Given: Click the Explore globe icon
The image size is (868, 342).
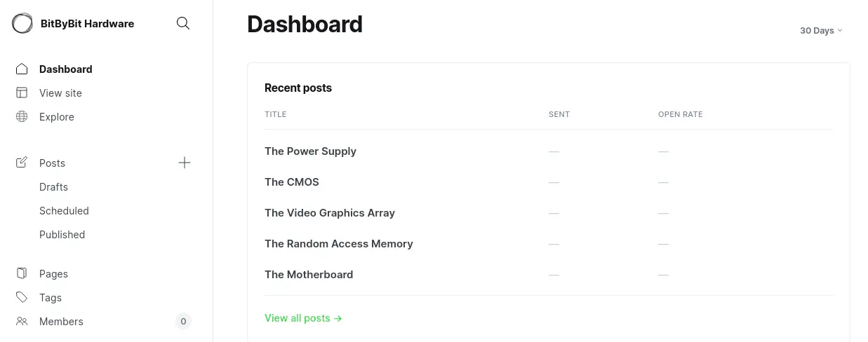Looking at the screenshot, I should point(22,117).
